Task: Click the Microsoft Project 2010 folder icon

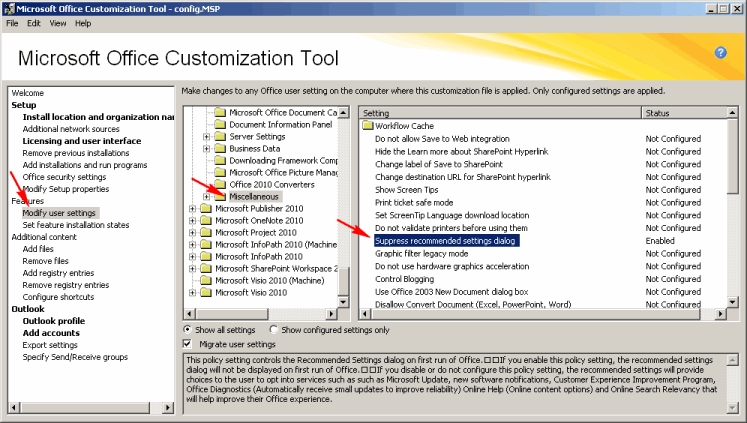Action: pyautogui.click(x=206, y=232)
